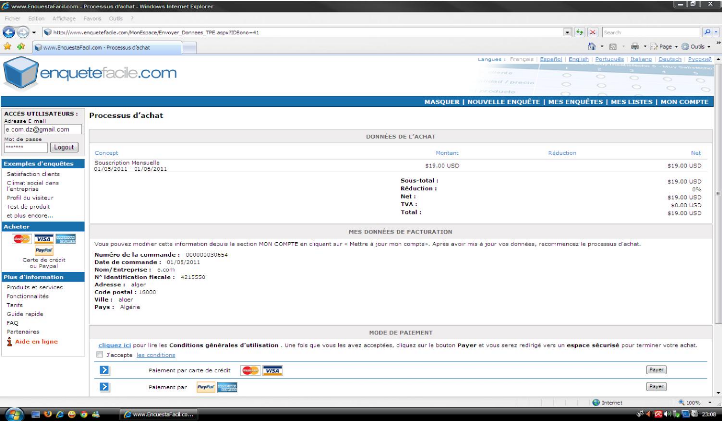
Task: Check the J'accepte les conditions checkbox
Action: [99, 355]
